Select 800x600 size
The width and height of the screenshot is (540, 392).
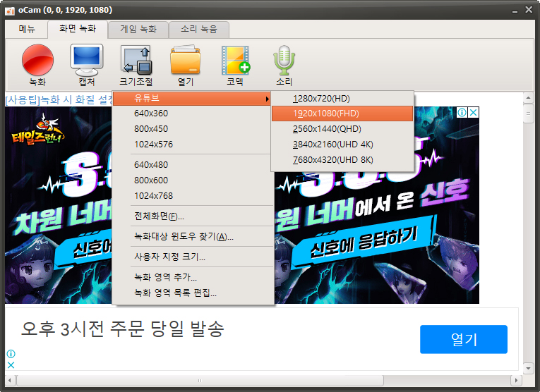192,180
